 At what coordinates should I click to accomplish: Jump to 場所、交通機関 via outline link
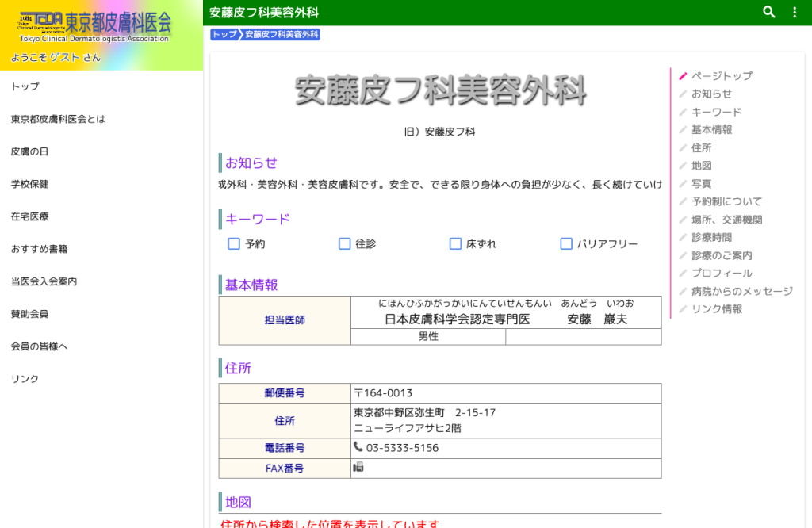[727, 220]
